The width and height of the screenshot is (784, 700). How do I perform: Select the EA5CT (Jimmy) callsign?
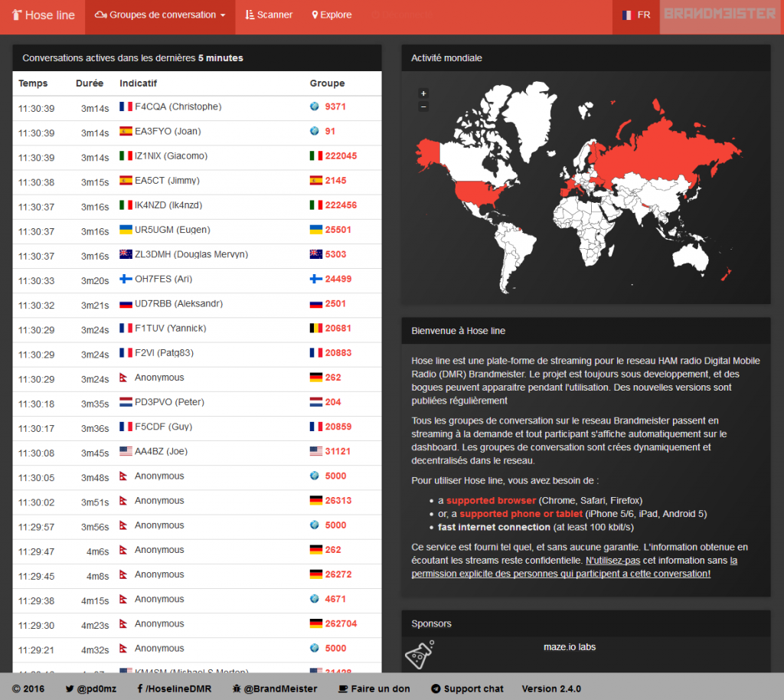167,181
